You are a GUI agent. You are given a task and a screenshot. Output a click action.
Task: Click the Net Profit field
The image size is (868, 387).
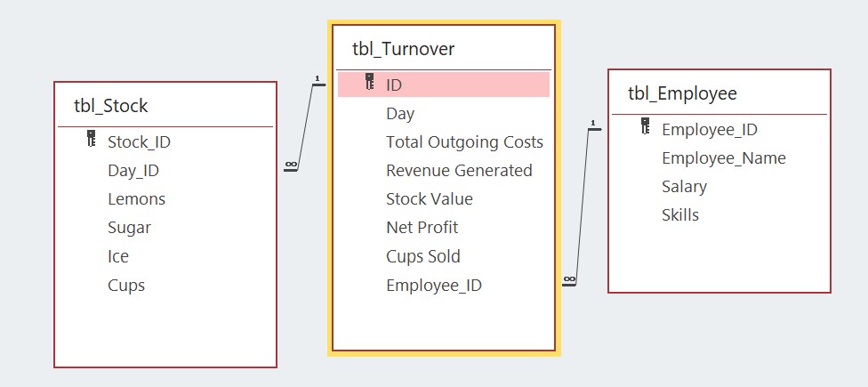tap(422, 228)
